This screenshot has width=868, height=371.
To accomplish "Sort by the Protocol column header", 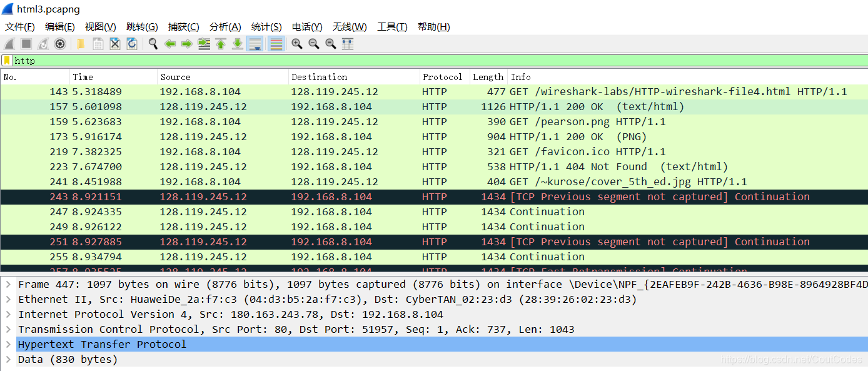I will click(445, 77).
